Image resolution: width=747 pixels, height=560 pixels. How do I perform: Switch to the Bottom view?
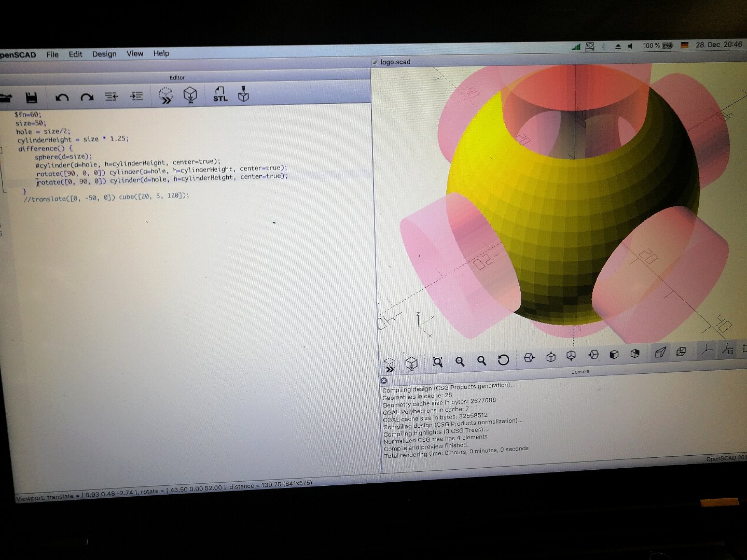[x=571, y=356]
